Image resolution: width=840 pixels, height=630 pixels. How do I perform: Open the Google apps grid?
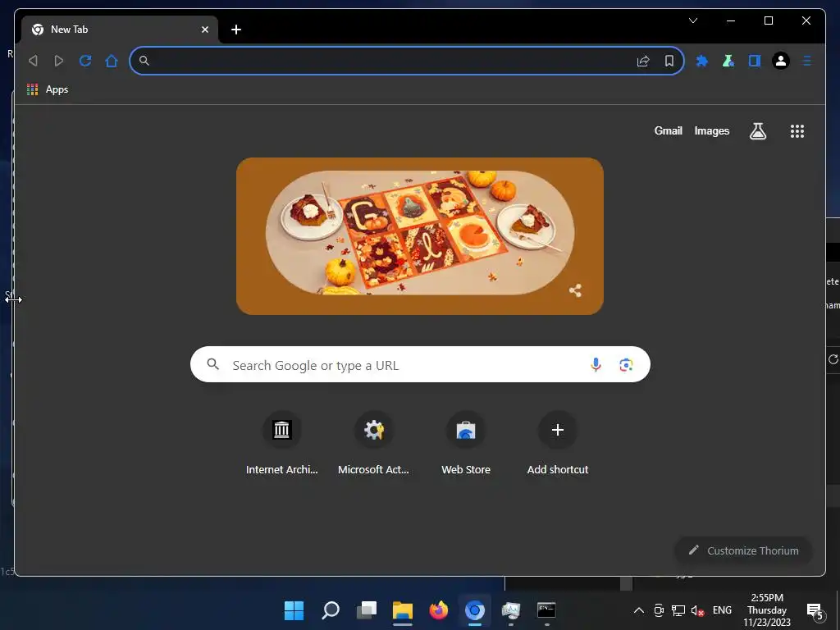[x=797, y=131]
